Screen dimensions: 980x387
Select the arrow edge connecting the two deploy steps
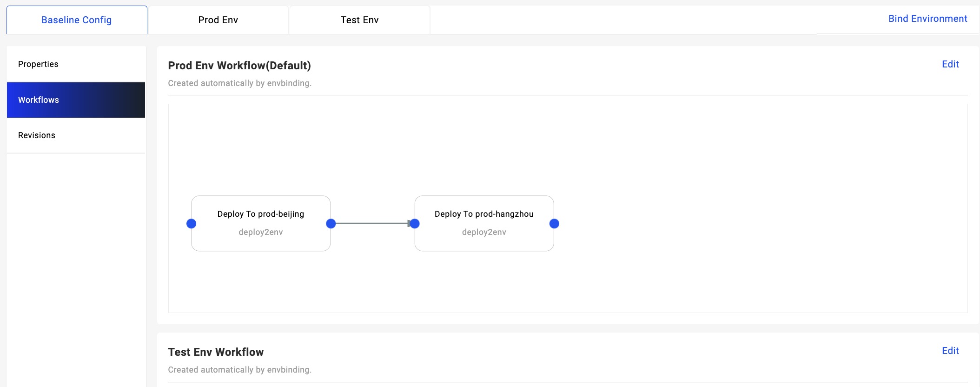click(372, 224)
